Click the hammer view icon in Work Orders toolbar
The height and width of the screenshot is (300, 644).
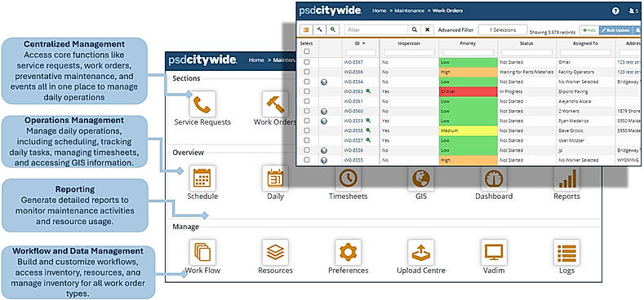click(x=319, y=30)
